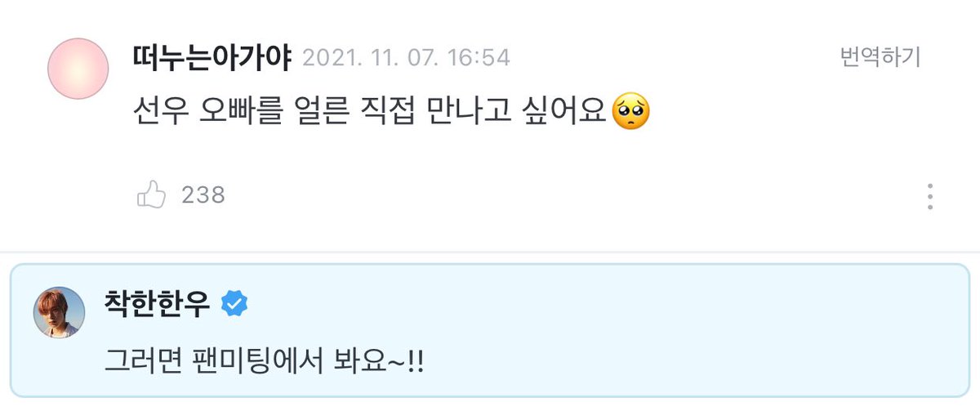Screen dimensions: 980x420
Task: Translate the comment using 번역하기
Action: (x=880, y=57)
